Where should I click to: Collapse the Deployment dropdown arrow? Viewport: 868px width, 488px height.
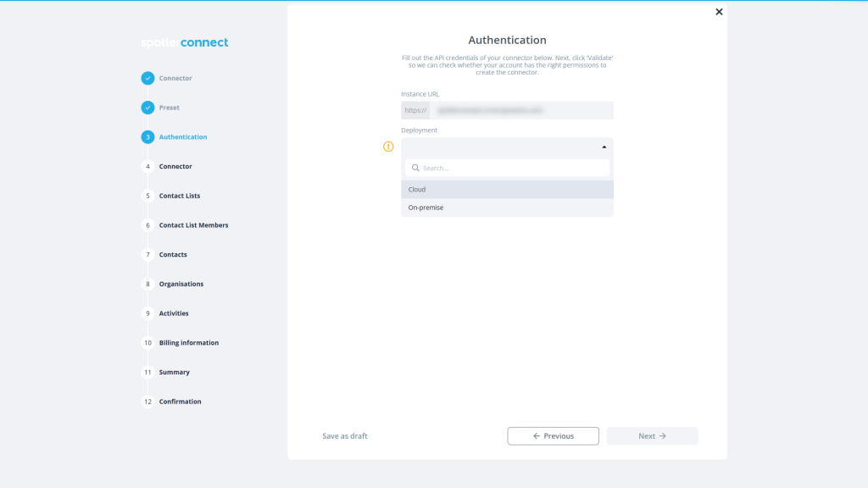point(604,147)
